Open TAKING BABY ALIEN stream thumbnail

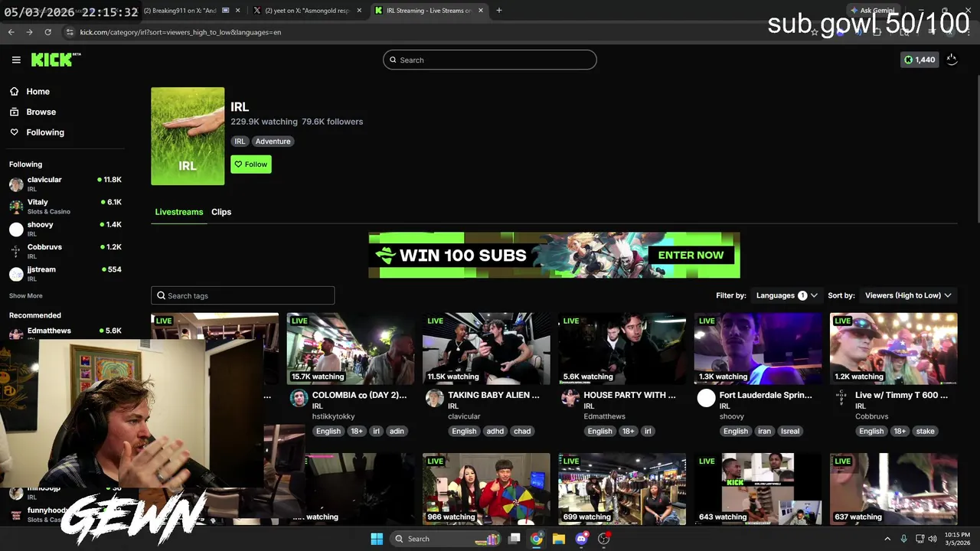[x=486, y=348]
